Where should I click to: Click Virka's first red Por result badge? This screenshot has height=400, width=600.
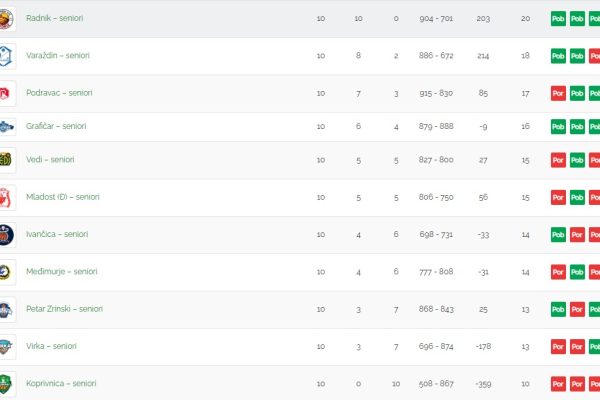pos(558,347)
